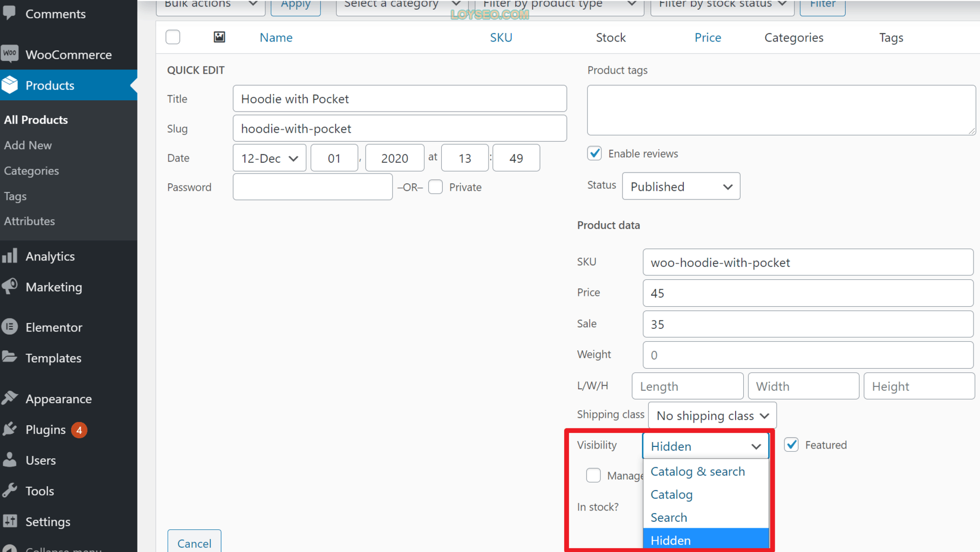
Task: Open the Marketing menu
Action: click(68, 287)
